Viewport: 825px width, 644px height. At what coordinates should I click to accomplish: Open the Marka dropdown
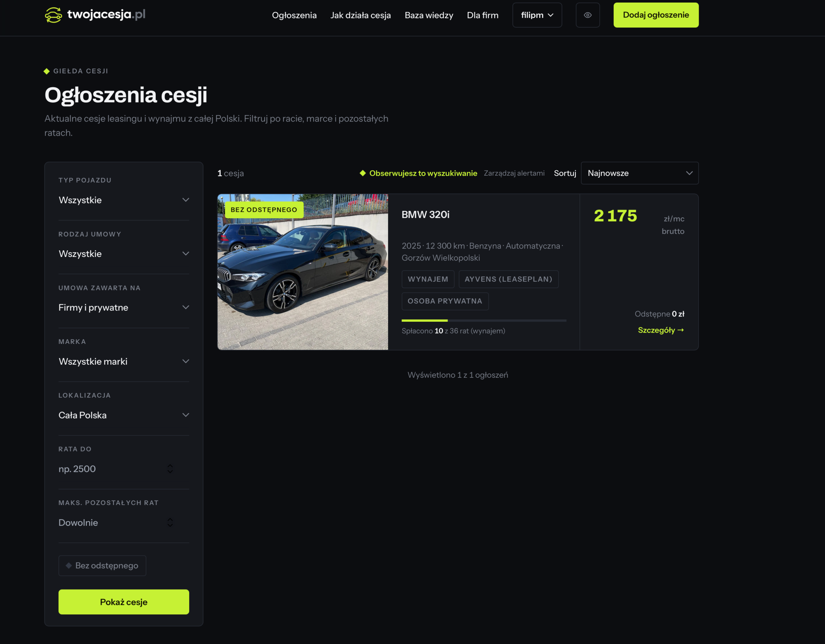click(123, 361)
